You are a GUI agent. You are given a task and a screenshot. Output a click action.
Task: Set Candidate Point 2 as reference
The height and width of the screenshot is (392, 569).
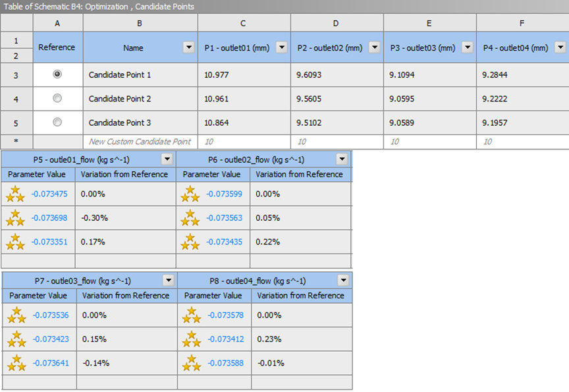[x=57, y=98]
